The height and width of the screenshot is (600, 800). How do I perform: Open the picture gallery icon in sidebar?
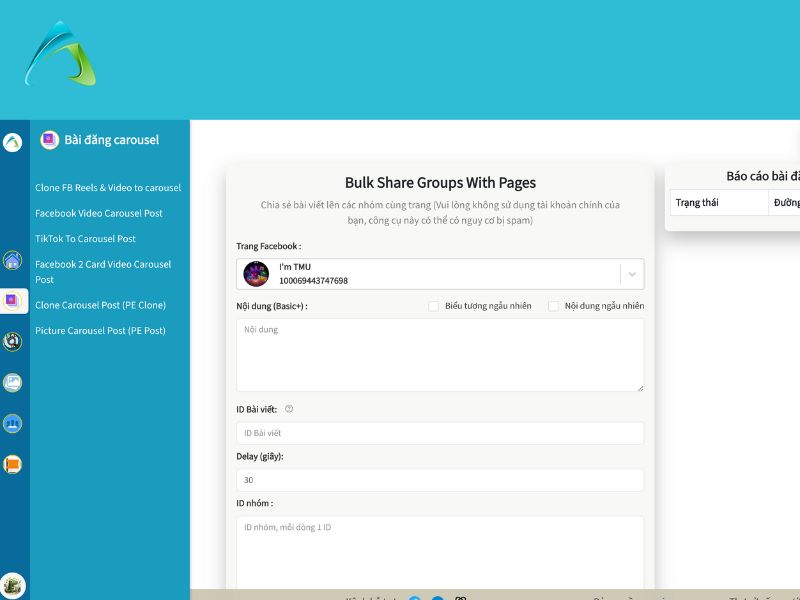[12, 382]
